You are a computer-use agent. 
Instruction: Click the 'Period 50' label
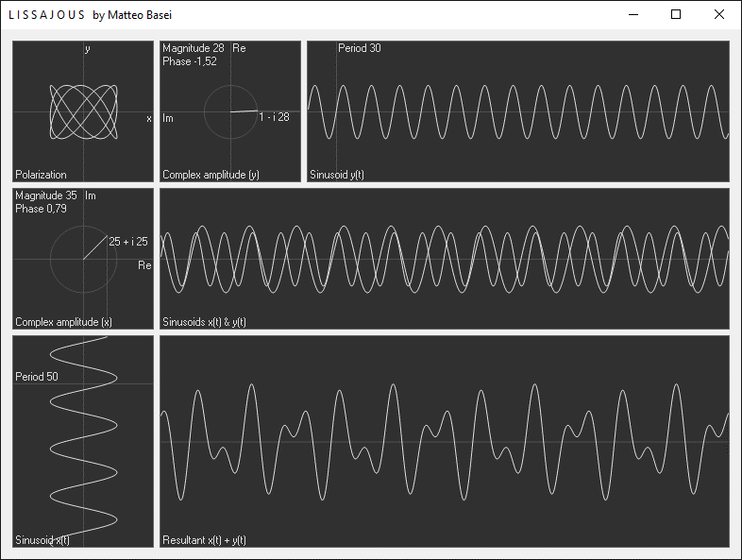tap(37, 377)
